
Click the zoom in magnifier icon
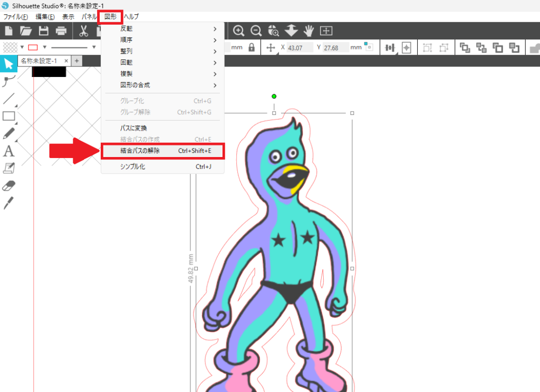[x=238, y=31]
